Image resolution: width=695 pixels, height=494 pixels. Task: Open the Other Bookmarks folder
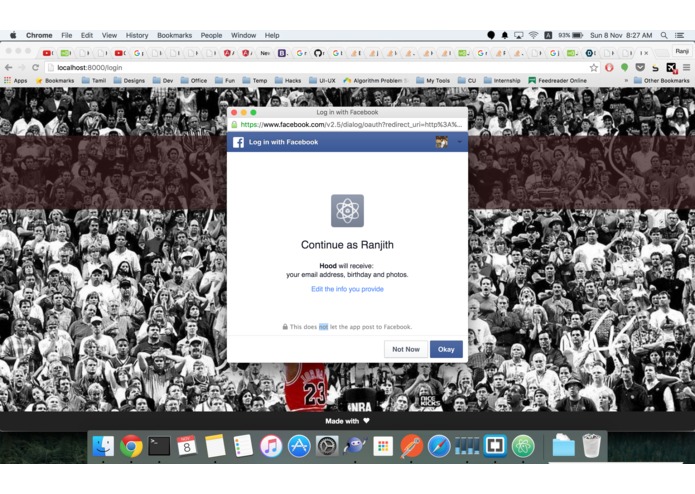[662, 80]
